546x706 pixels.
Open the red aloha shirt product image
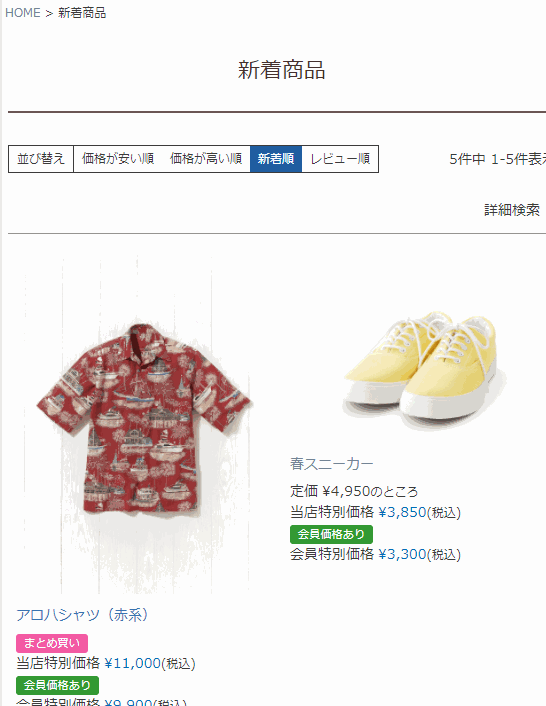click(136, 425)
